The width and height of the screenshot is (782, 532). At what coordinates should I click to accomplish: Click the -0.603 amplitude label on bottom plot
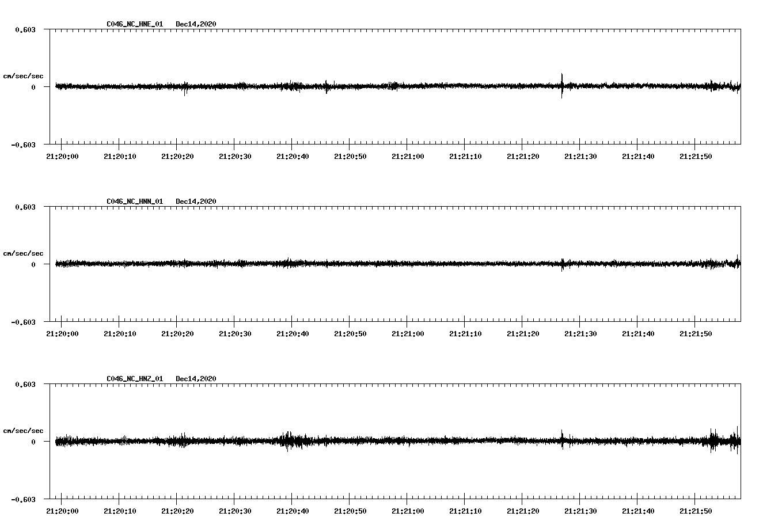click(24, 500)
